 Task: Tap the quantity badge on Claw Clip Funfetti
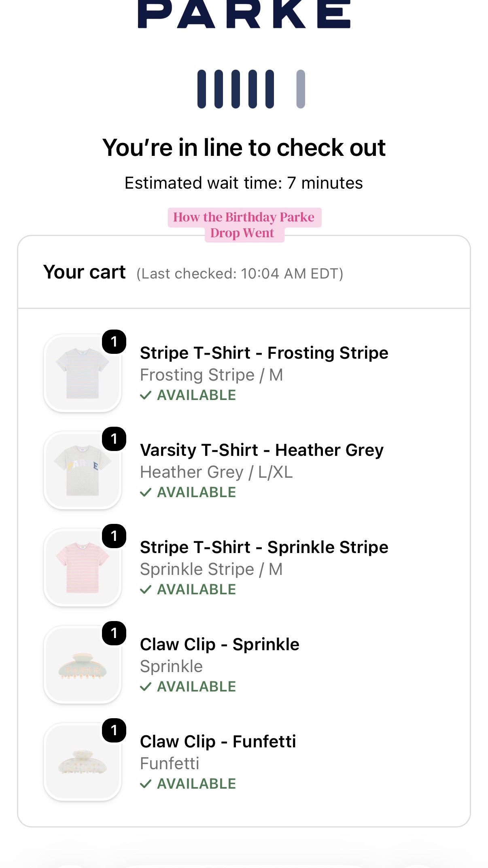[x=114, y=730]
